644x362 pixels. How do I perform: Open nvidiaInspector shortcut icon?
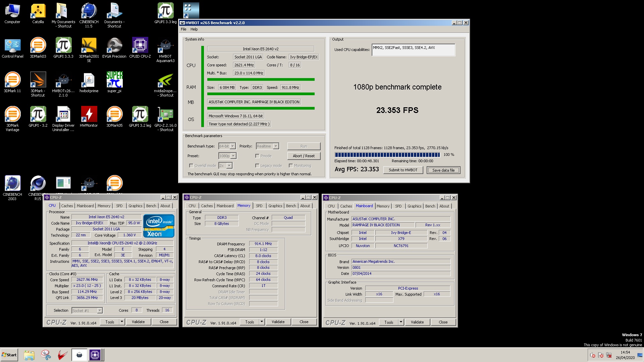(x=165, y=84)
